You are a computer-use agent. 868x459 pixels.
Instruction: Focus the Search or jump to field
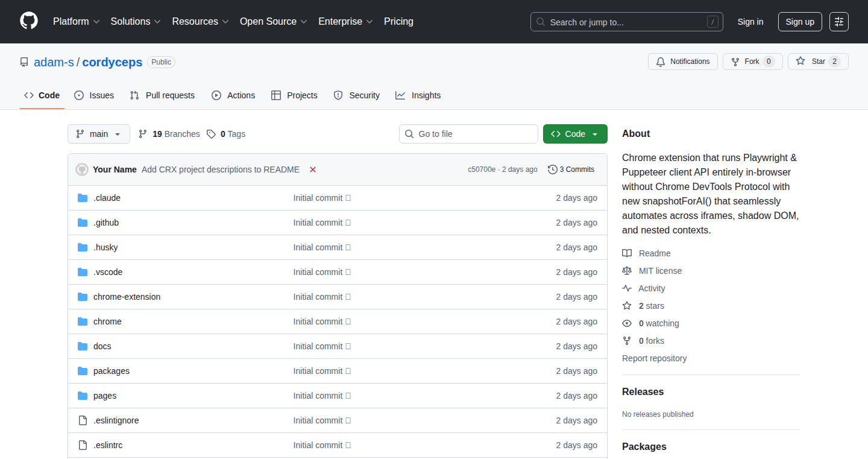pos(627,22)
